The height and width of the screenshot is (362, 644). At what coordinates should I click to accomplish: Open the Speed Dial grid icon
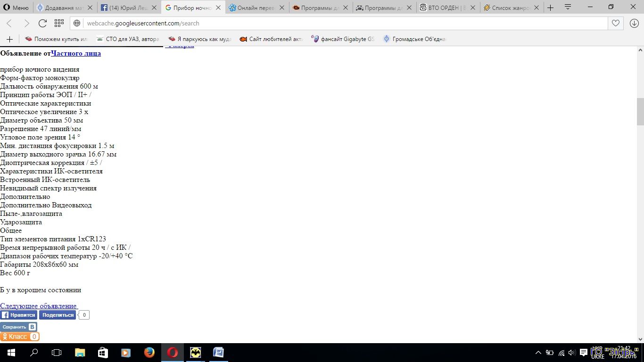tap(59, 23)
